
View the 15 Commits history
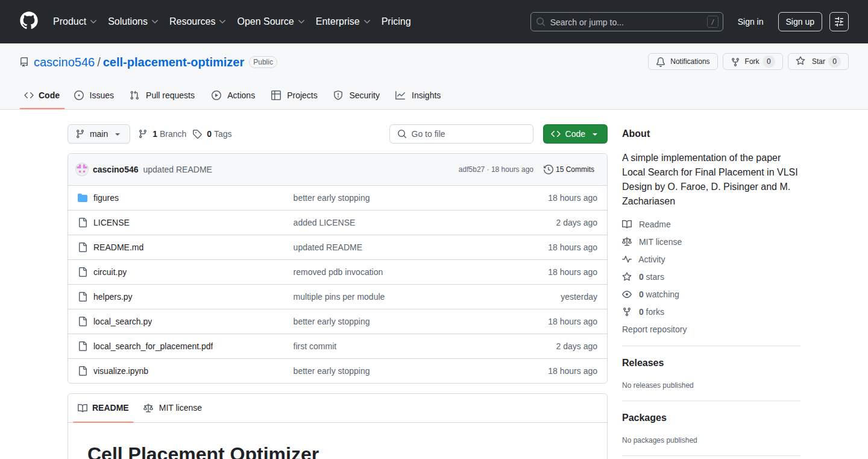[569, 169]
